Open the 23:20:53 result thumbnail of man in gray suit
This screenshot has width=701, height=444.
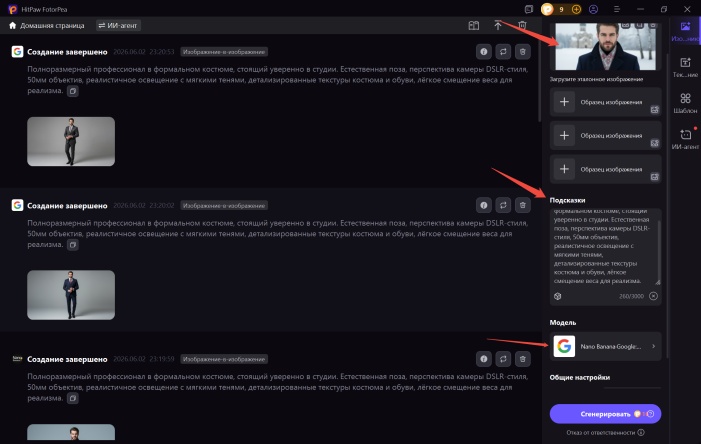pos(71,142)
